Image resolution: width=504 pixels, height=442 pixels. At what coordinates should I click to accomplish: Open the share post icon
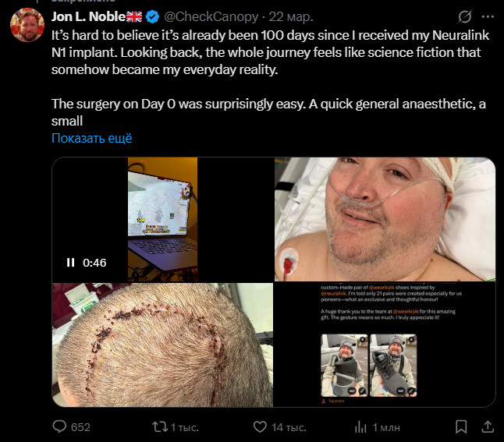tap(488, 427)
